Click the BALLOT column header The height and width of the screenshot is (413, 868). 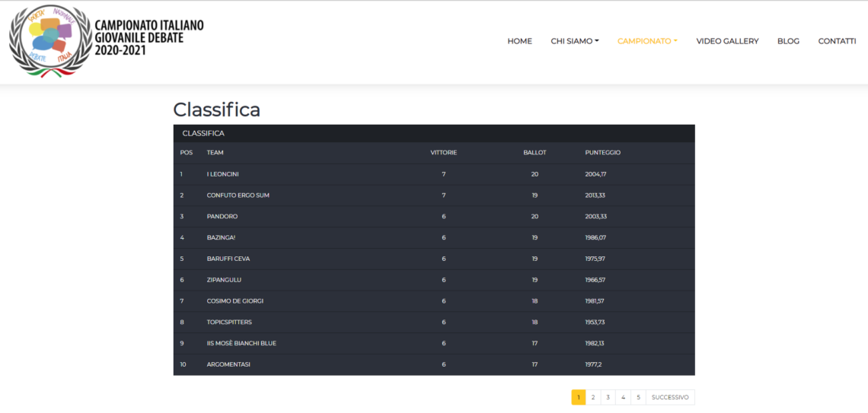pyautogui.click(x=535, y=153)
